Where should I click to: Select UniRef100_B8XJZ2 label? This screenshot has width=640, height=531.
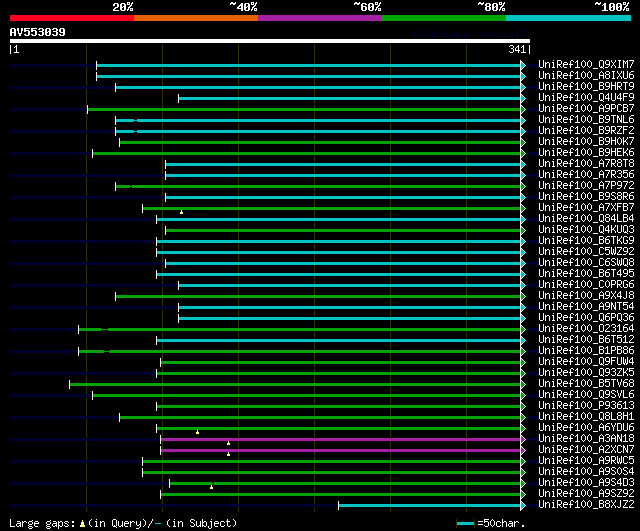point(586,505)
